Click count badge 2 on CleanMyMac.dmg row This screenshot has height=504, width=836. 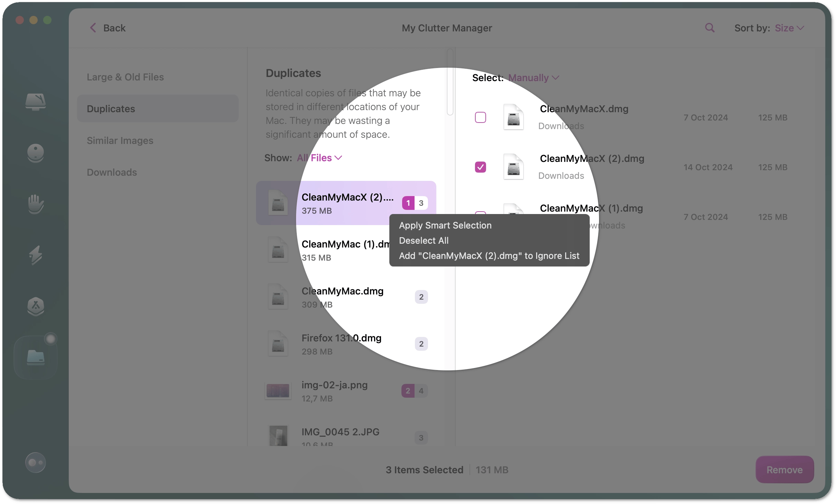[421, 297]
